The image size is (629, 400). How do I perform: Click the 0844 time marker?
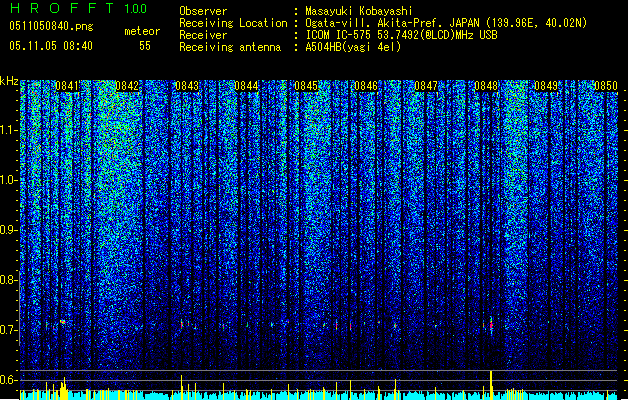pyautogui.click(x=246, y=86)
